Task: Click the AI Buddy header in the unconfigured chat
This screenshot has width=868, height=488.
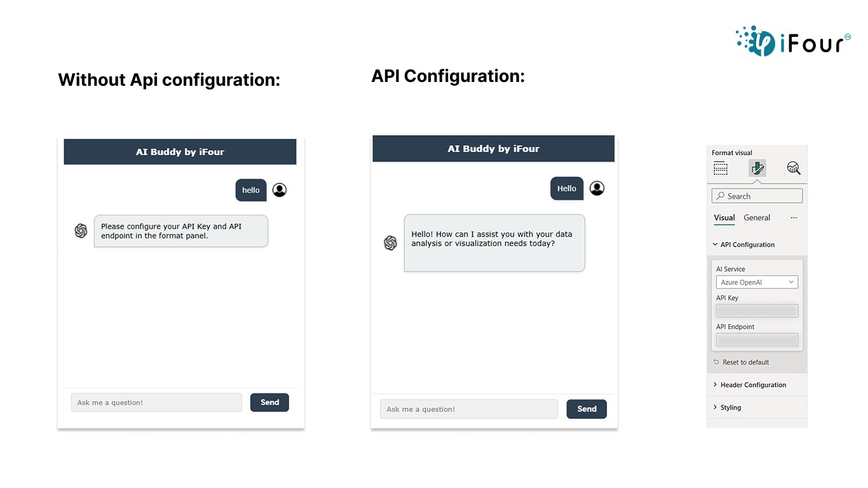Action: (180, 152)
